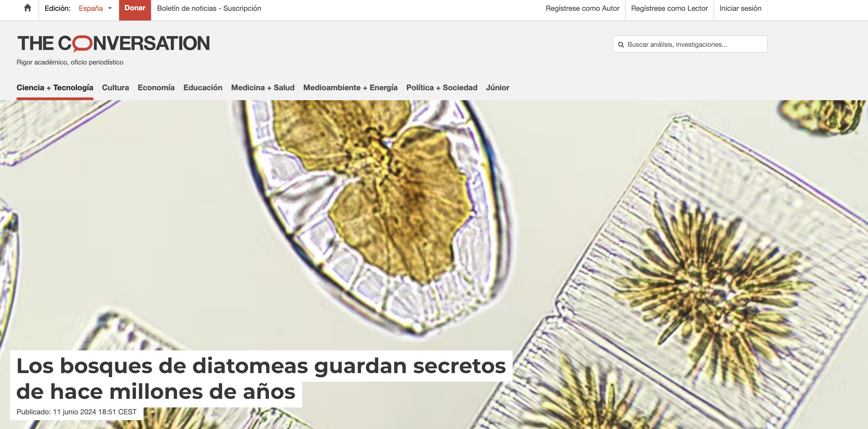The width and height of the screenshot is (868, 429).
Task: Open the España edition dropdown
Action: pyautogui.click(x=95, y=8)
